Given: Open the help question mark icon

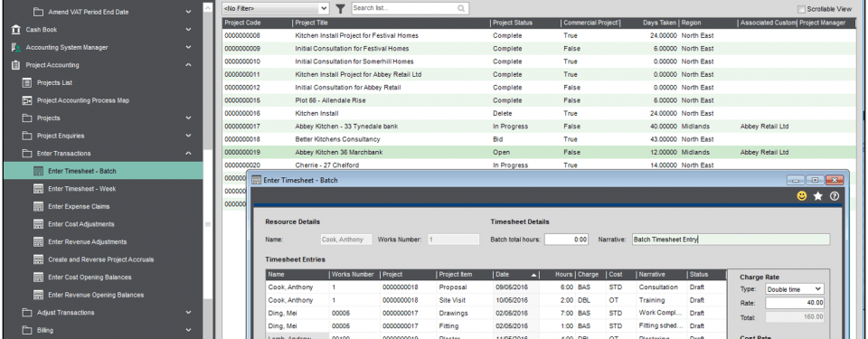Looking at the screenshot, I should click(x=835, y=196).
